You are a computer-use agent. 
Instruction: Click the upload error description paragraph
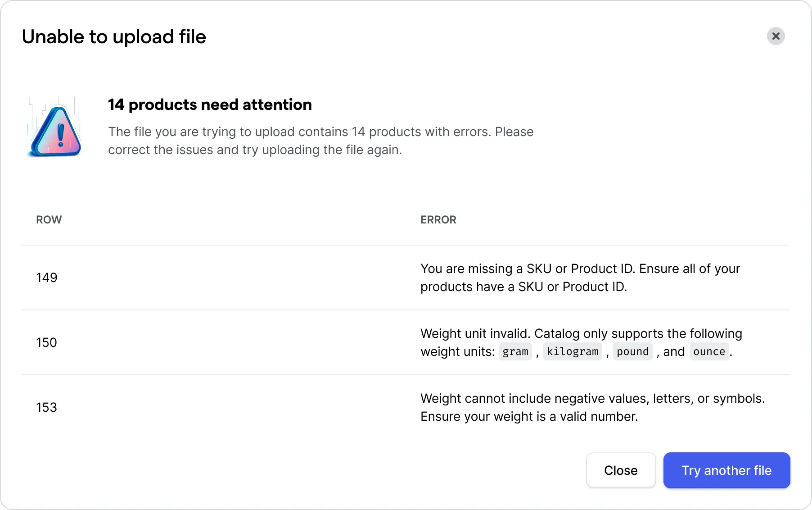(320, 141)
